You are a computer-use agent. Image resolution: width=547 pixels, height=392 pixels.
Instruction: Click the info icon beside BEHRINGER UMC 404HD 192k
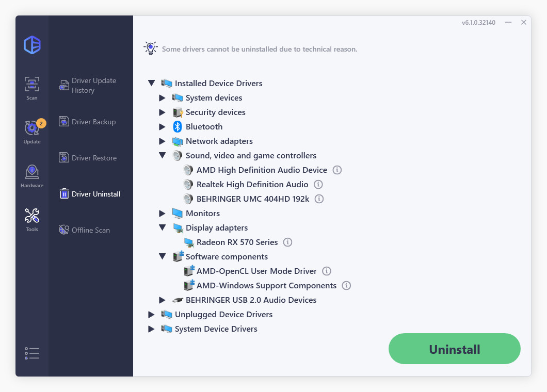(x=319, y=199)
